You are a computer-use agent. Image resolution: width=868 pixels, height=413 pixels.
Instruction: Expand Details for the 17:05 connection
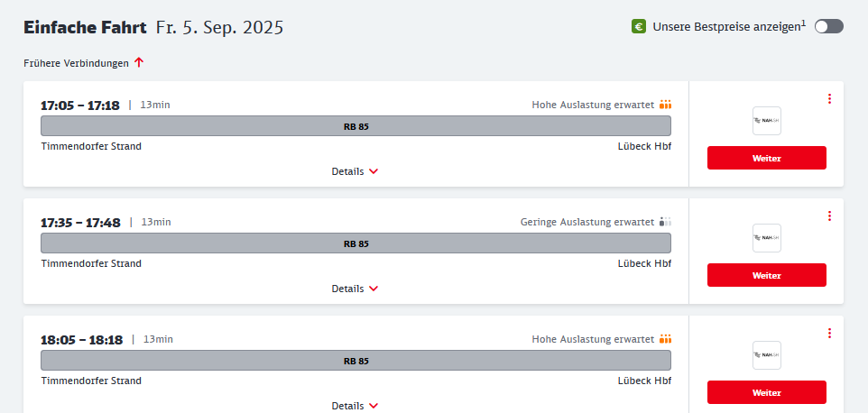click(355, 171)
